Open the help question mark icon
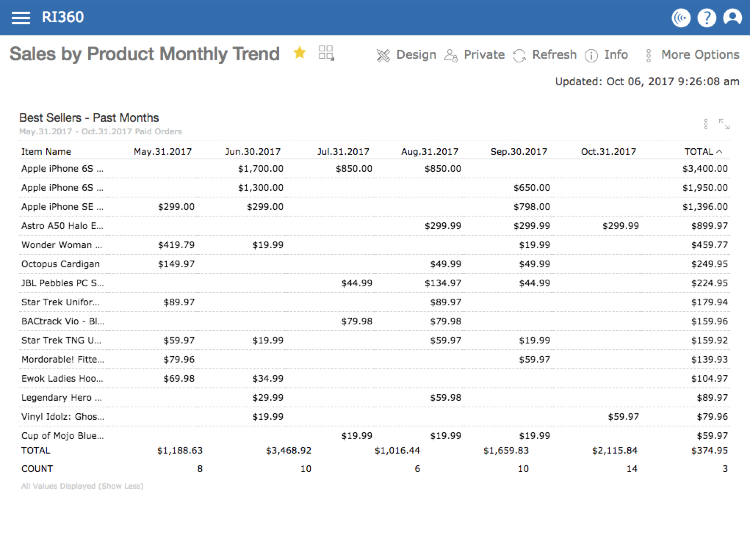This screenshot has width=750, height=560. tap(707, 18)
